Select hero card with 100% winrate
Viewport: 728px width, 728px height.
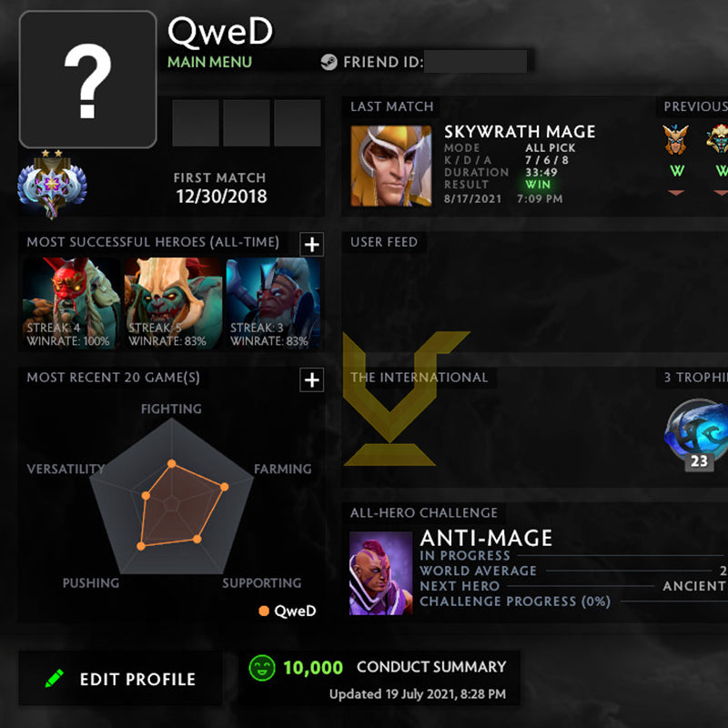71,303
